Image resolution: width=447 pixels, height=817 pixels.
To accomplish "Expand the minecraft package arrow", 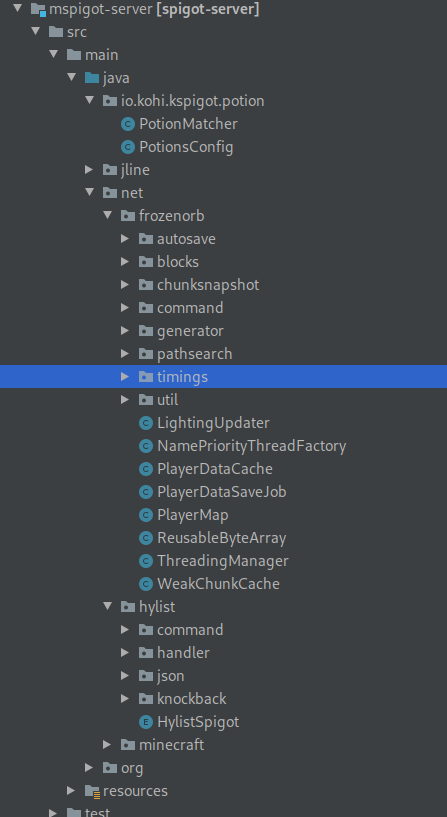I will (x=107, y=745).
